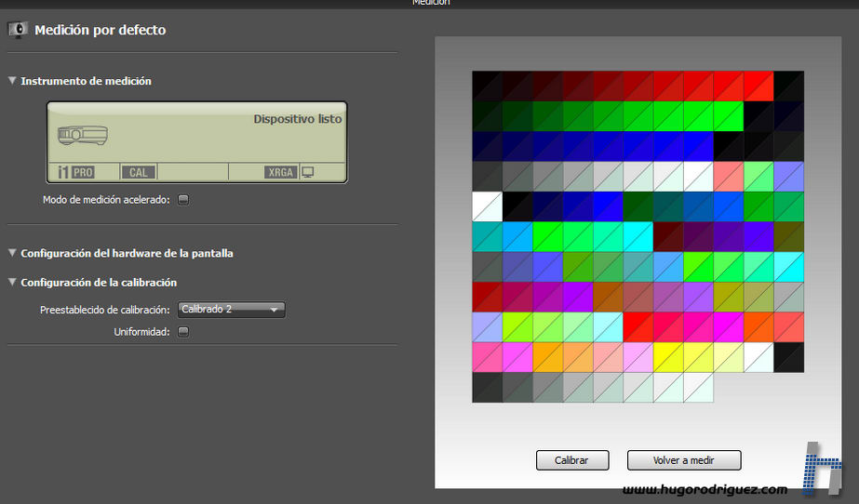Select the white patch starting the fifth row
The image size is (859, 504).
[x=487, y=206]
